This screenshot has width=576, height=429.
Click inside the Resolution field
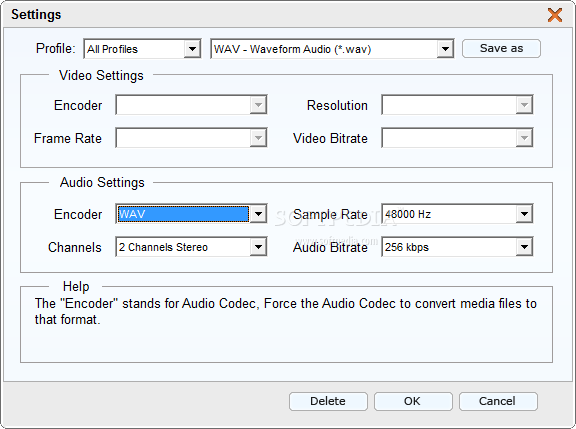(x=449, y=105)
